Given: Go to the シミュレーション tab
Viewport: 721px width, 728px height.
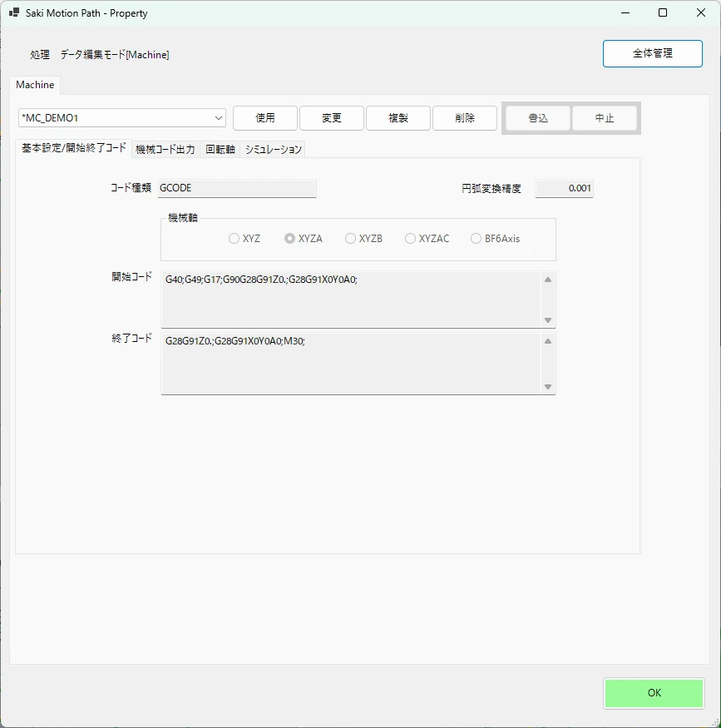Looking at the screenshot, I should [273, 150].
